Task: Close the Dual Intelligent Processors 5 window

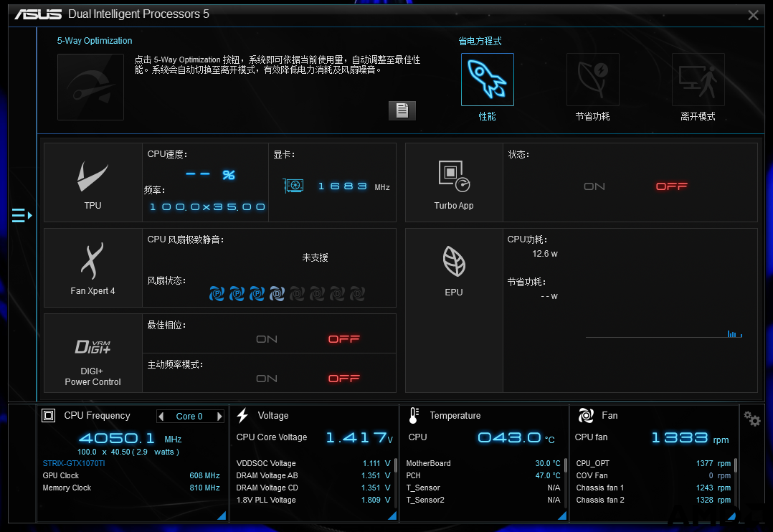Action: [x=753, y=15]
